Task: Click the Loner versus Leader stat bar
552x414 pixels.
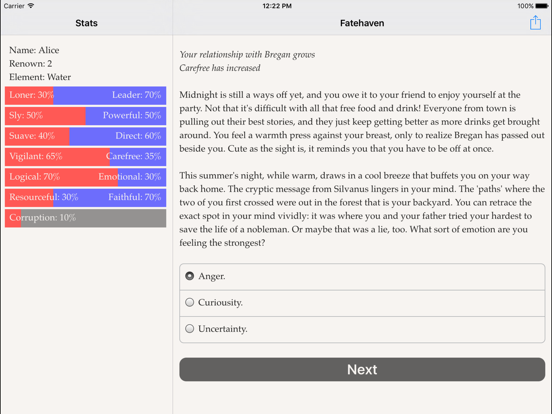Action: tap(86, 95)
